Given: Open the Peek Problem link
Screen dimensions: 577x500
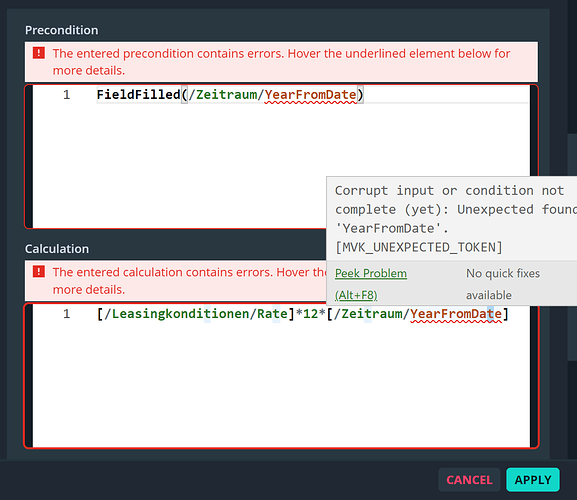Looking at the screenshot, I should tap(371, 273).
